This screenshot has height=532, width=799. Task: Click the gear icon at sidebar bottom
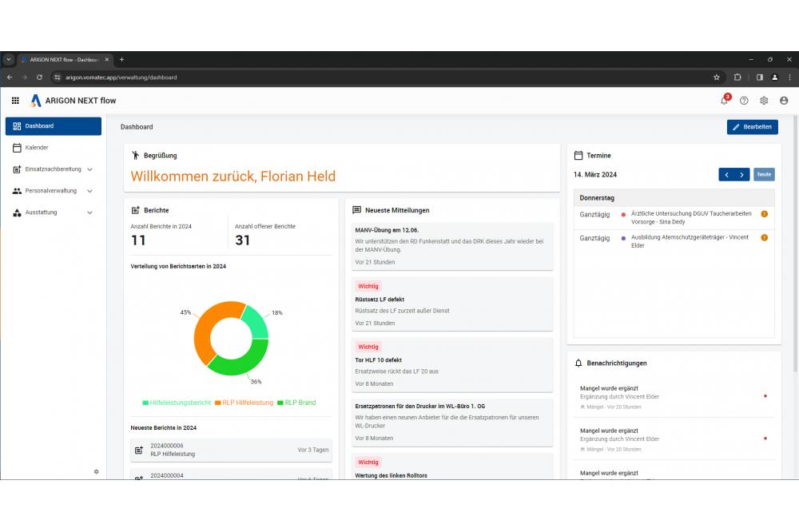click(96, 471)
